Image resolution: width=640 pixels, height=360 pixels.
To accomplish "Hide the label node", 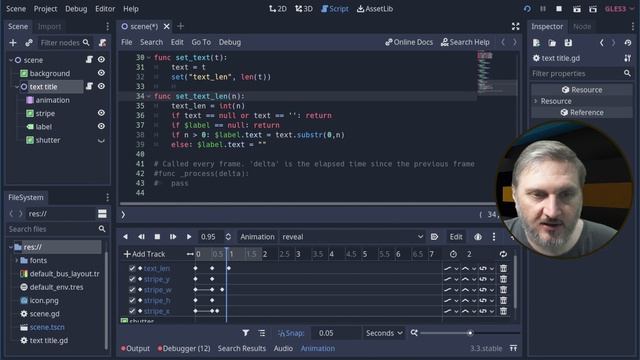I will (101, 127).
